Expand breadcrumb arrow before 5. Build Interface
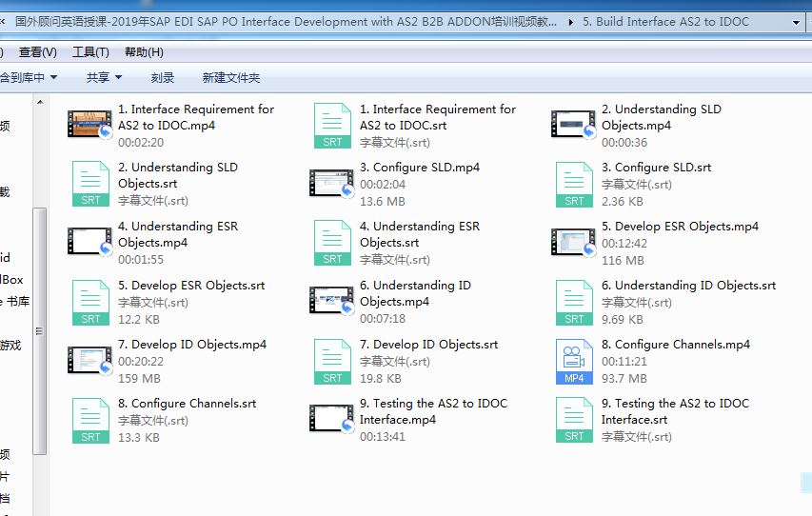 (x=570, y=22)
